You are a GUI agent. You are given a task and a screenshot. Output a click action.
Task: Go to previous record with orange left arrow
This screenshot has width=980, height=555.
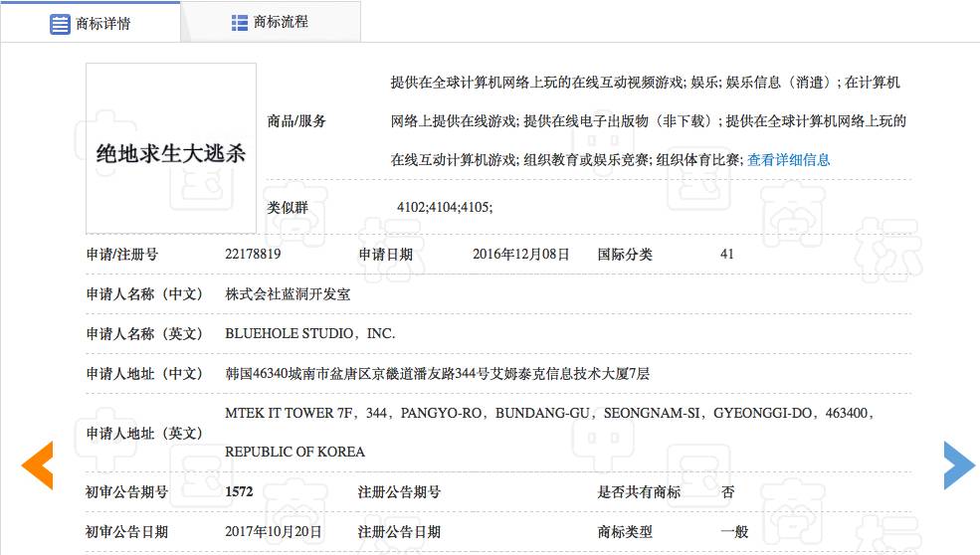tap(38, 465)
